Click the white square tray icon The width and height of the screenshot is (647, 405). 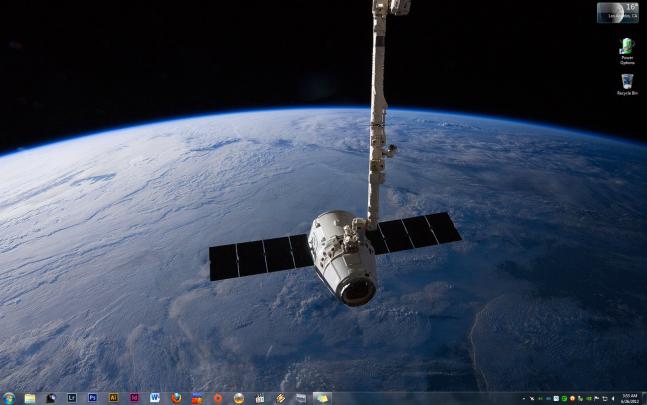(x=556, y=398)
